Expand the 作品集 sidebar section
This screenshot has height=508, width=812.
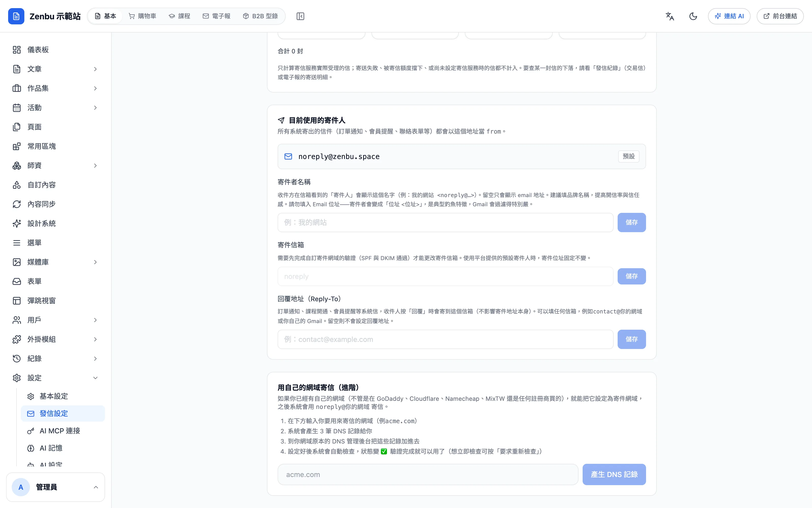pyautogui.click(x=56, y=88)
